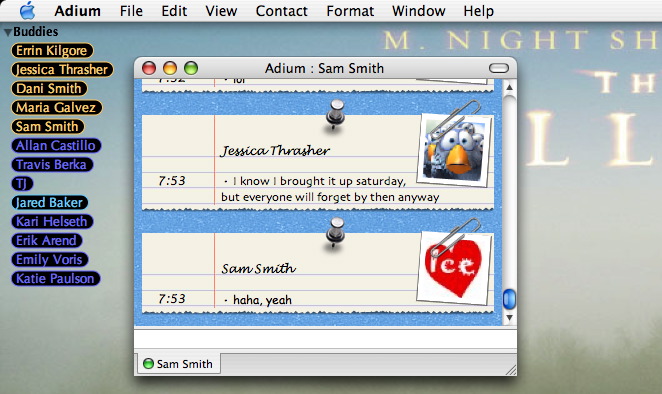662x394 pixels.
Task: Click Sam Smith's heart avatar picture
Action: point(454,268)
